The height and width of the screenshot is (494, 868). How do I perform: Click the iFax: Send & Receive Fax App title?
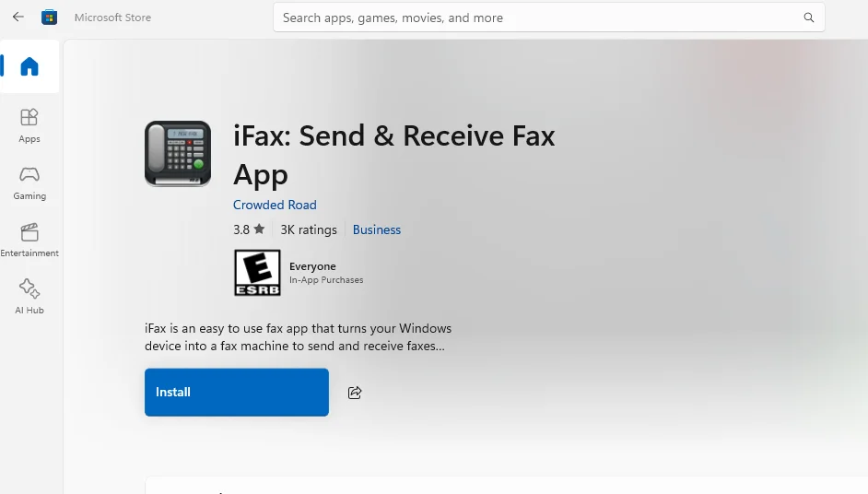point(393,155)
